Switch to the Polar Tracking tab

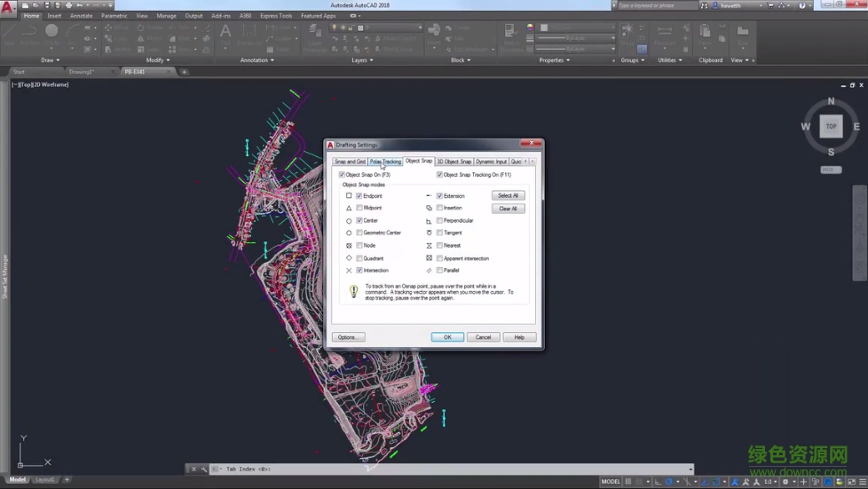pos(385,162)
